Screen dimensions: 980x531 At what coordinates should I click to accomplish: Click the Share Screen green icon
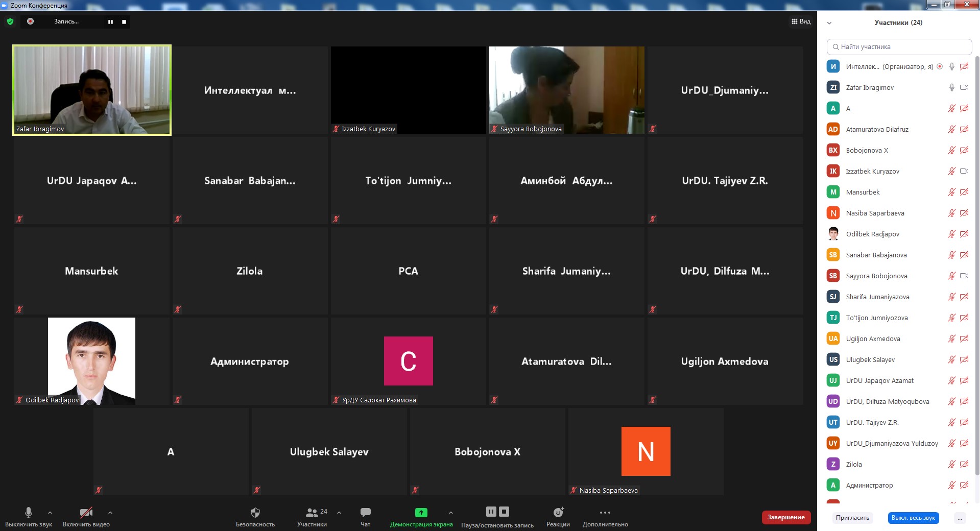pos(421,513)
